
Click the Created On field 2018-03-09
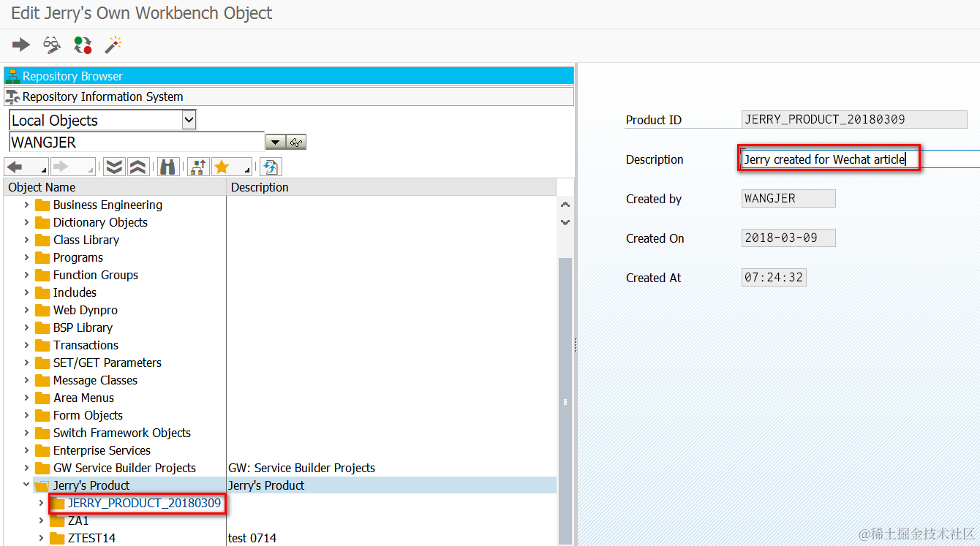[x=788, y=238]
